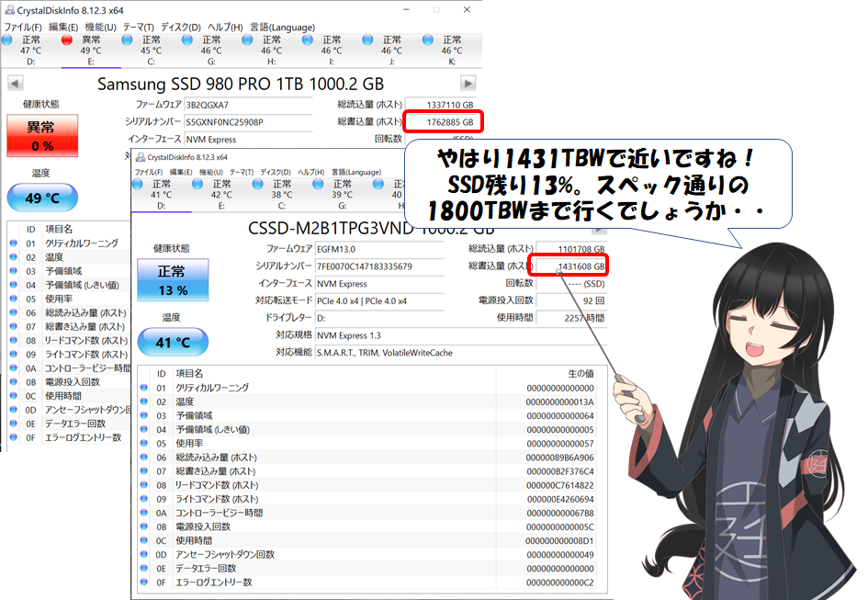Open ファイル(F) menu in front window

(x=149, y=173)
